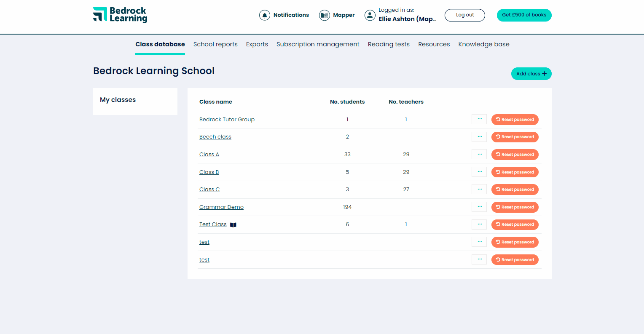This screenshot has height=334, width=644.
Task: Open the first test class link
Action: coord(204,242)
